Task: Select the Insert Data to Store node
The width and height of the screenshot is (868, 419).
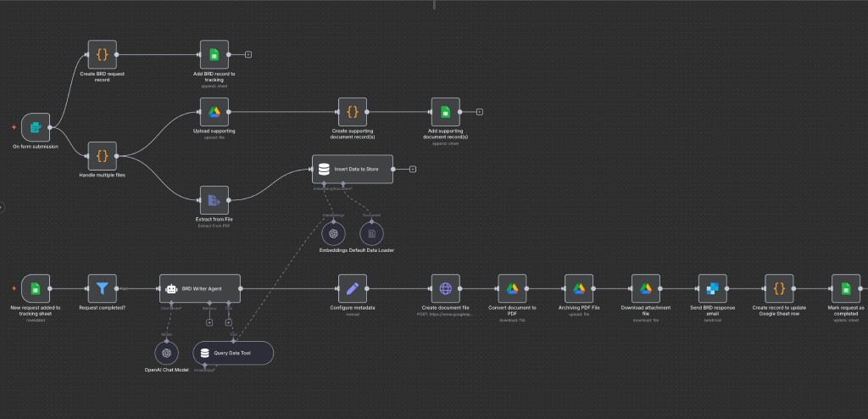Action: pyautogui.click(x=353, y=169)
